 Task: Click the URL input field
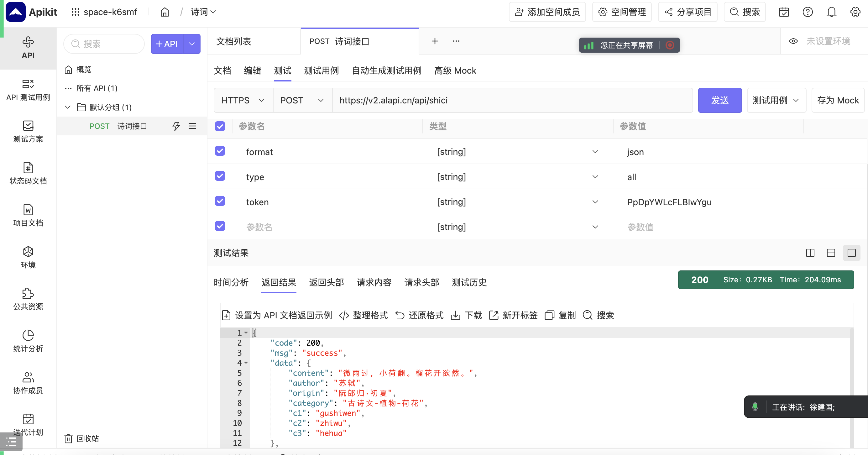513,101
